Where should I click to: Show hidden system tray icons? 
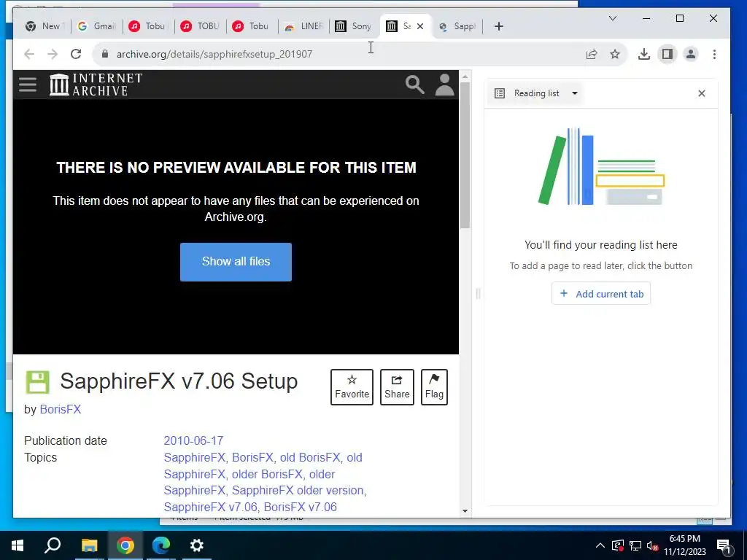(600, 545)
